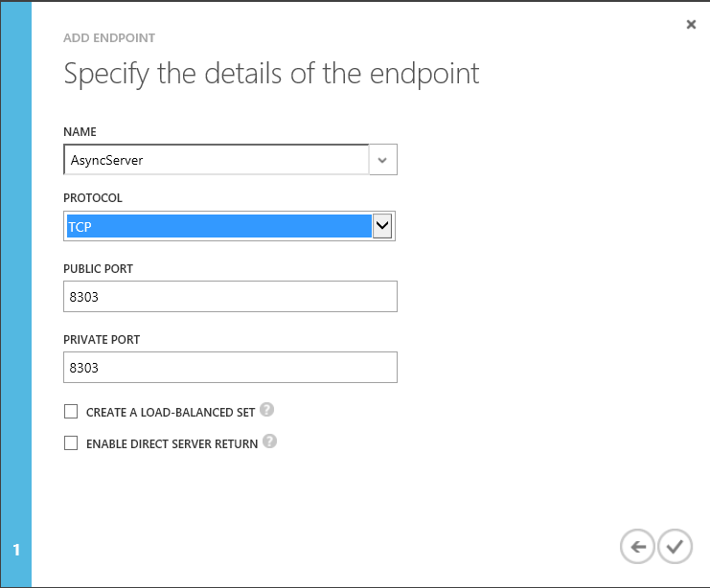Open help icon for direct server return

[x=270, y=441]
